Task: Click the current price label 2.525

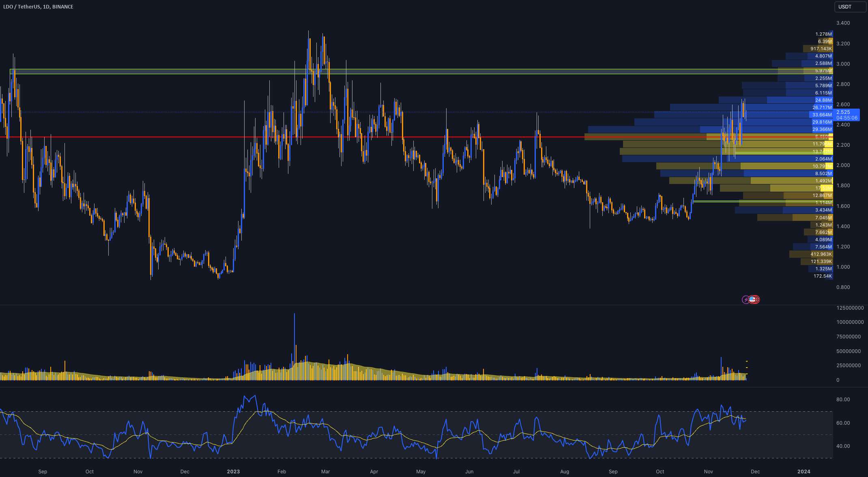Action: point(843,112)
